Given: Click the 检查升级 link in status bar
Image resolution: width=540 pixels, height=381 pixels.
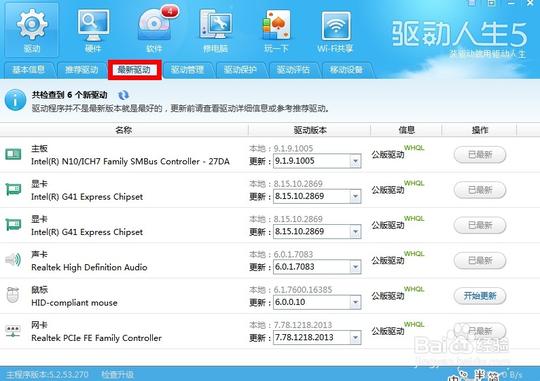Looking at the screenshot, I should (x=118, y=374).
